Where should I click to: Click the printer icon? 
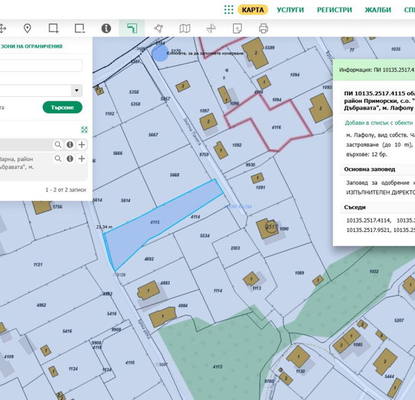pyautogui.click(x=263, y=28)
